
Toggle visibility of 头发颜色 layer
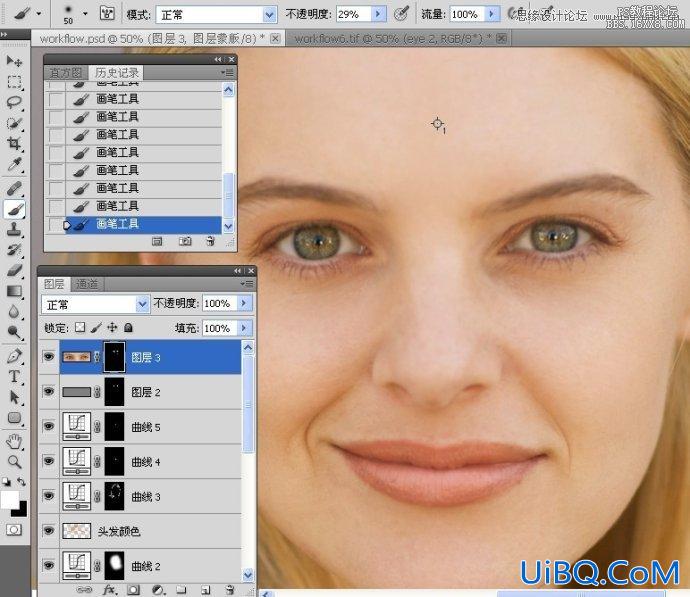tap(49, 530)
